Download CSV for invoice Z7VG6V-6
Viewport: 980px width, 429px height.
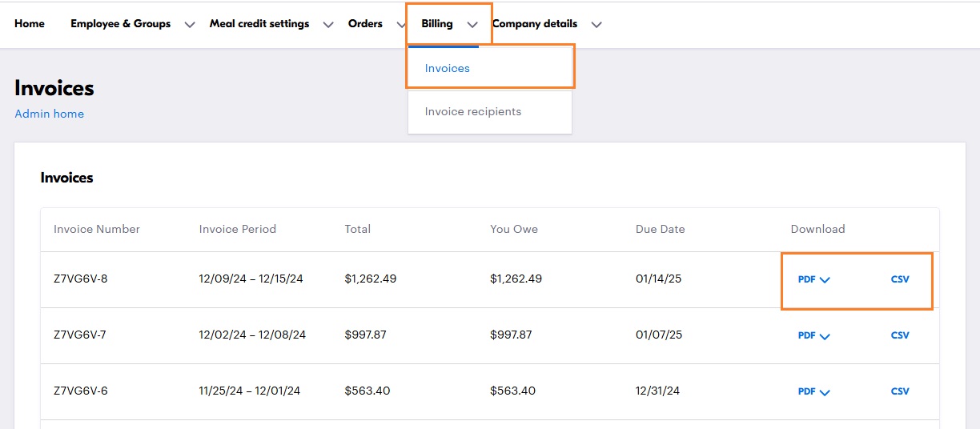click(x=900, y=391)
